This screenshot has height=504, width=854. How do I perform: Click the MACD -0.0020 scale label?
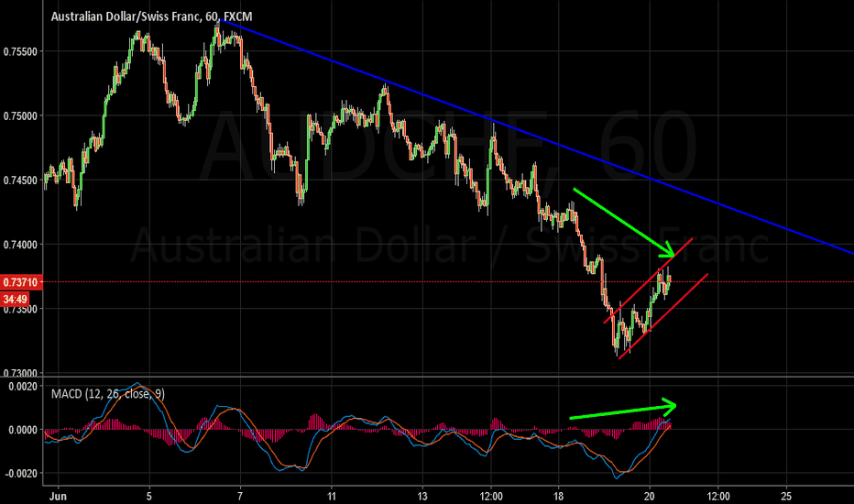(21, 474)
